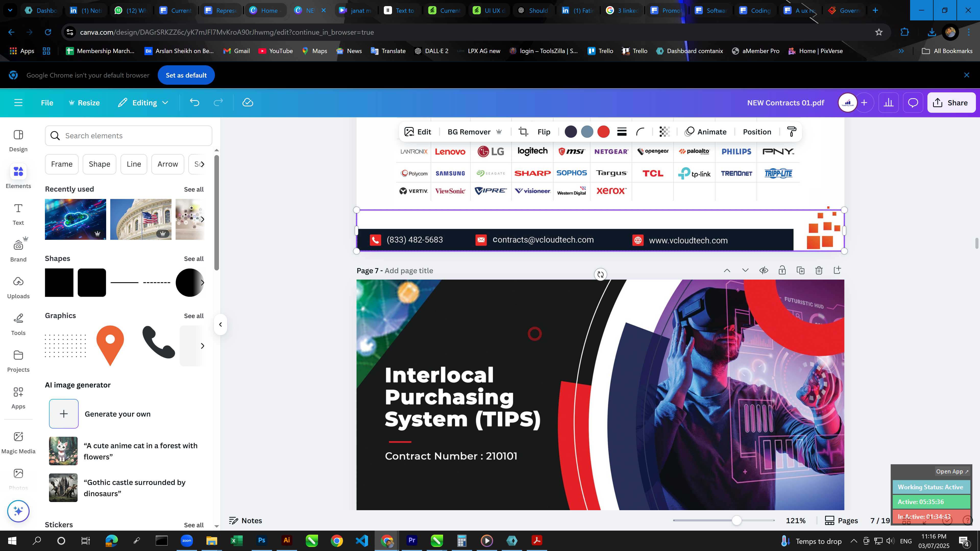Click the Share button
The height and width of the screenshot is (551, 980).
point(951,103)
